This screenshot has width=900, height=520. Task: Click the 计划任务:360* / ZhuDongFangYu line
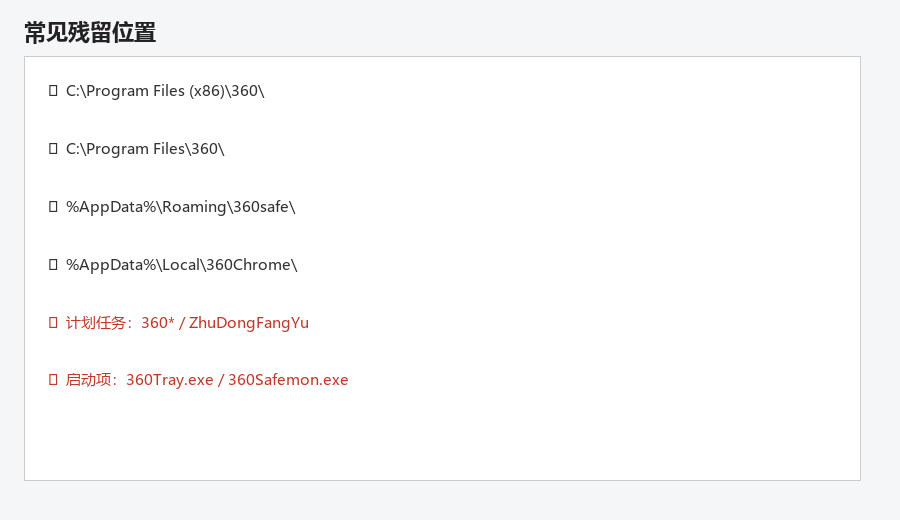(187, 323)
